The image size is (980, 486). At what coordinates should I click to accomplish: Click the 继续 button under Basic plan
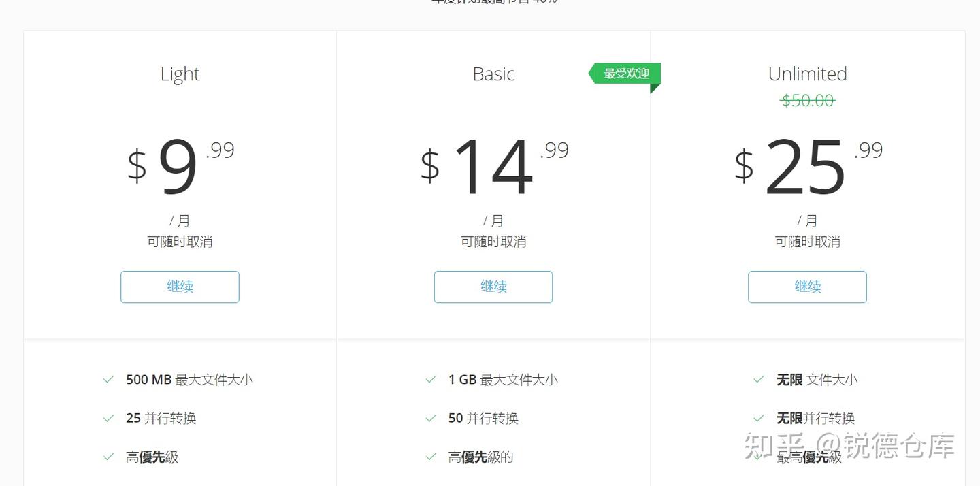(493, 287)
